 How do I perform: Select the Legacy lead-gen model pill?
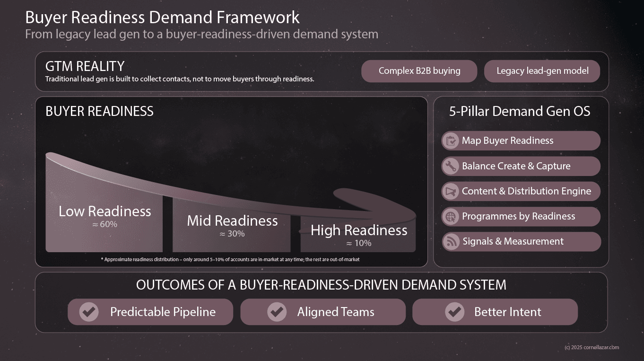pos(542,71)
